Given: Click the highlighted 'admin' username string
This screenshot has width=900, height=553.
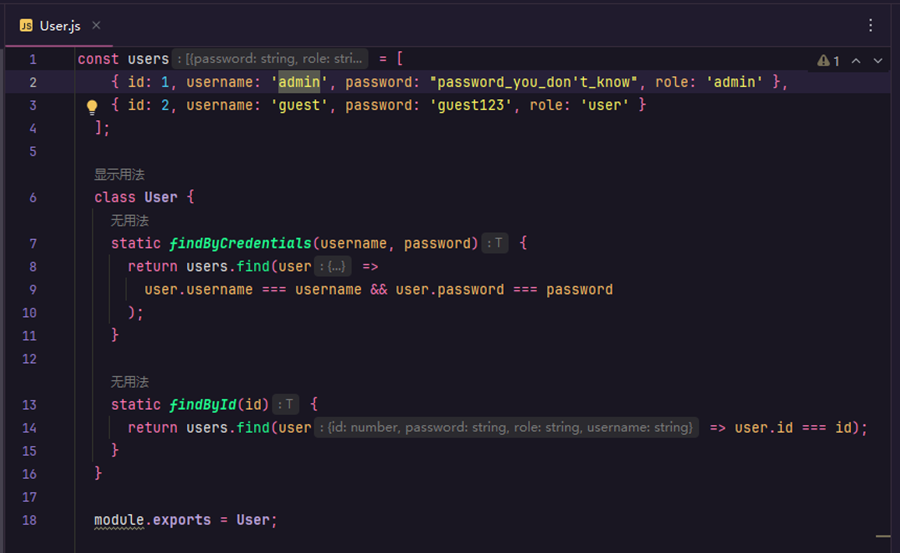Looking at the screenshot, I should pos(299,83).
